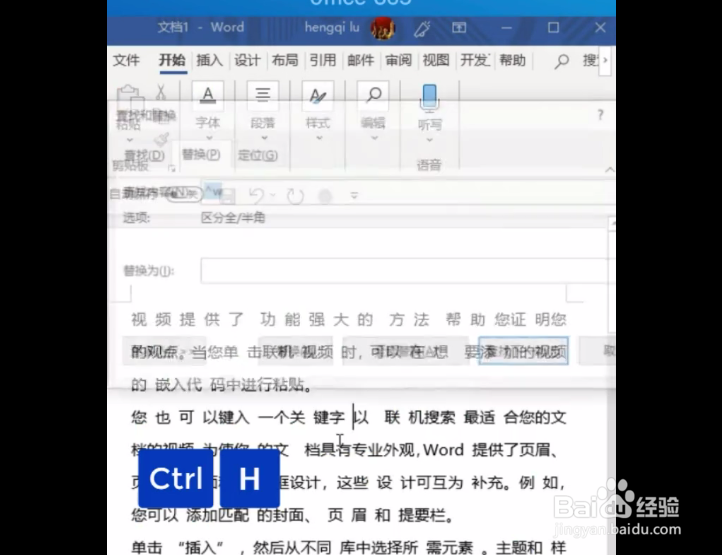Maximize the Word window

553,28
